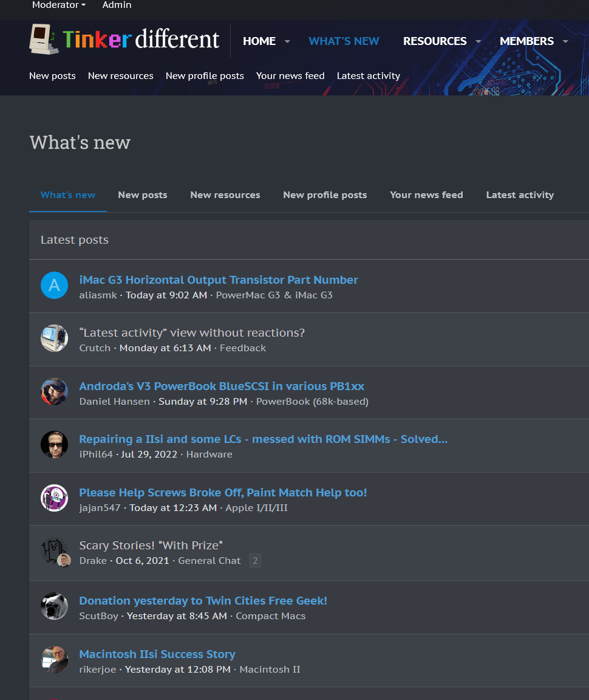Click the page 2 badge on Scary Stories
Image resolution: width=589 pixels, height=700 pixels.
tap(255, 561)
